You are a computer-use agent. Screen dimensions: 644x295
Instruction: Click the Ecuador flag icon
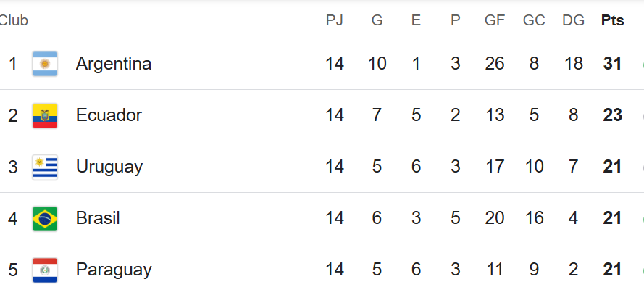(x=45, y=115)
